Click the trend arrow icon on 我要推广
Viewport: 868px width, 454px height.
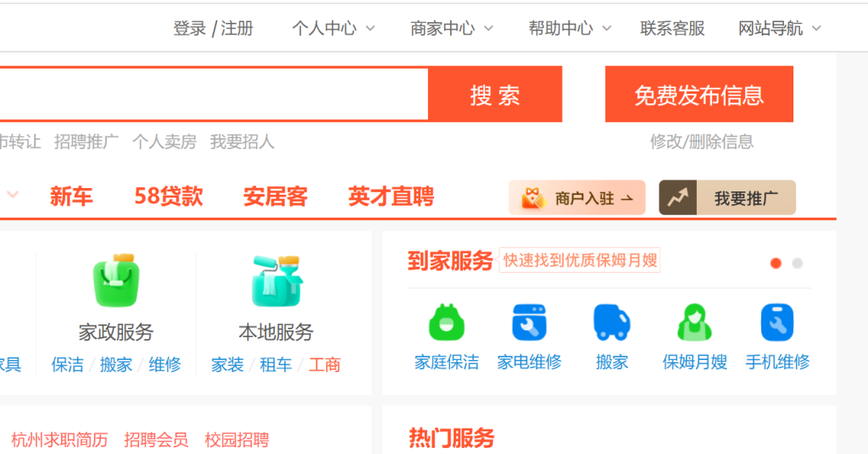pos(677,197)
